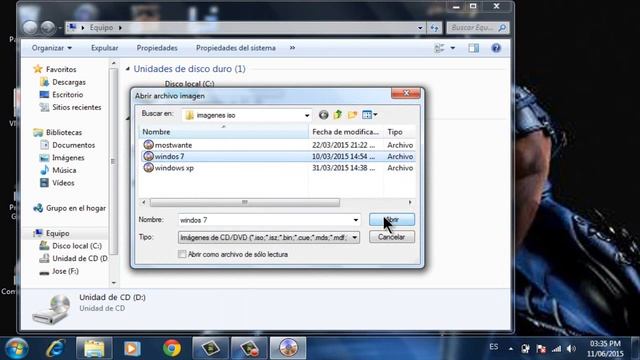Open the File Explorer taskbar icon

94,348
